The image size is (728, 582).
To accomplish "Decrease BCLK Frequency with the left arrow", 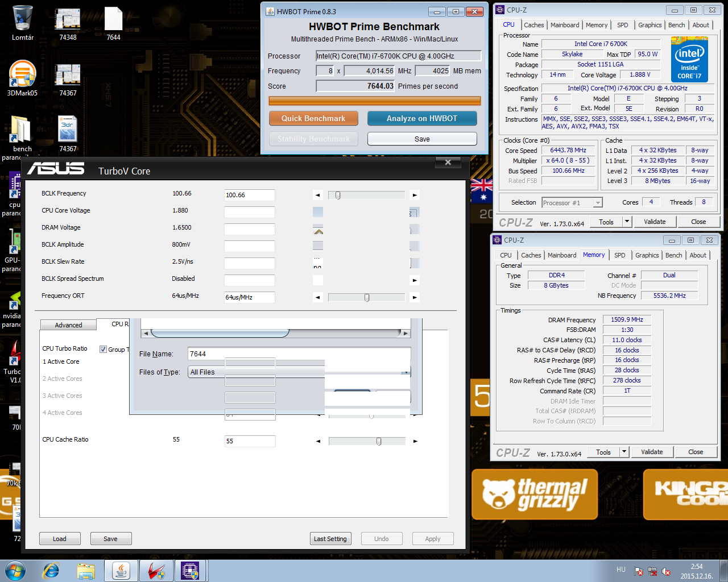I will tap(318, 195).
